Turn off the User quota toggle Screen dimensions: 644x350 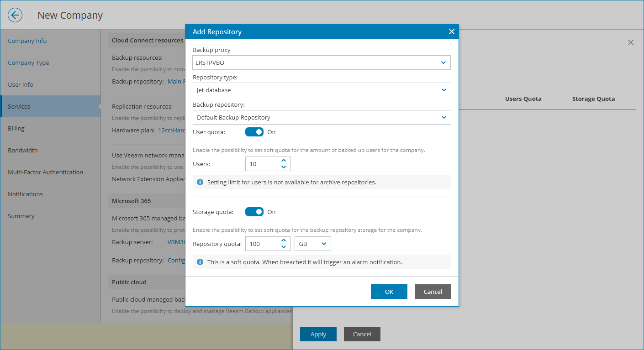pos(254,132)
